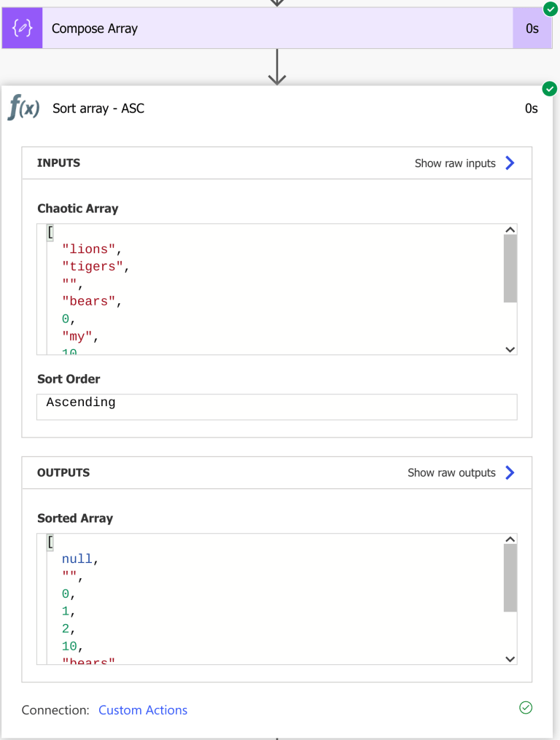The height and width of the screenshot is (740, 560).
Task: Click the down arrow between the two actions
Action: point(276,67)
